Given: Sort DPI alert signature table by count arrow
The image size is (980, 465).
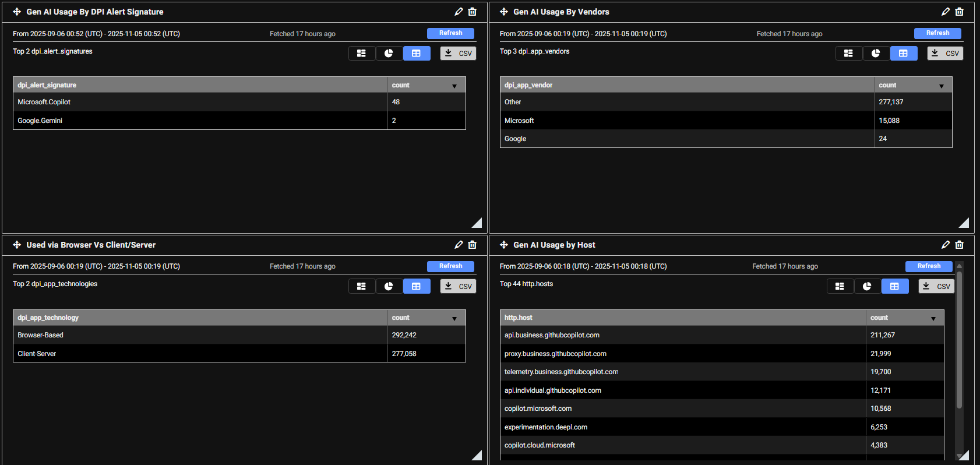Looking at the screenshot, I should [x=454, y=86].
